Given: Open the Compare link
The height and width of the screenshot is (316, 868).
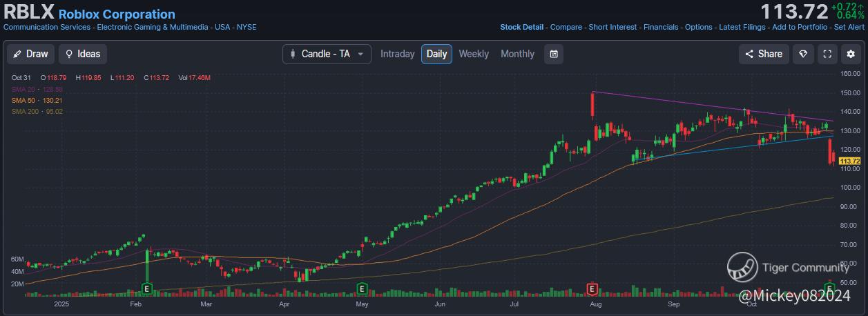Looking at the screenshot, I should click(566, 28).
